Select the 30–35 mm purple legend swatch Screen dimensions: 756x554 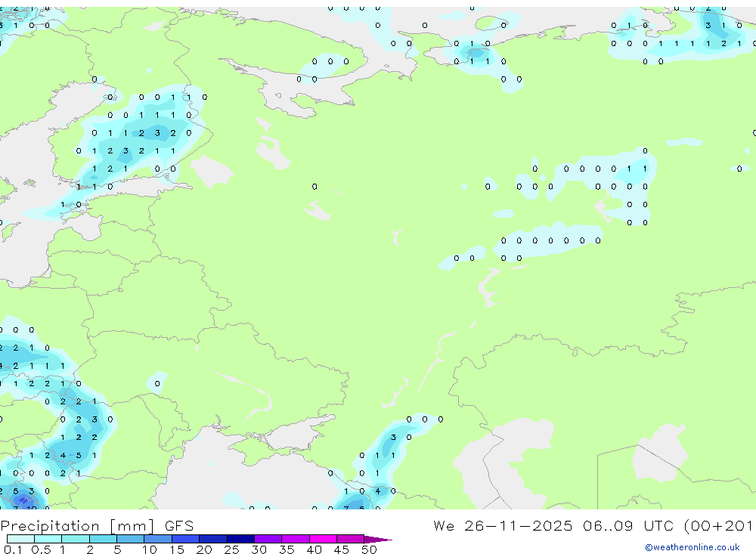click(x=268, y=539)
